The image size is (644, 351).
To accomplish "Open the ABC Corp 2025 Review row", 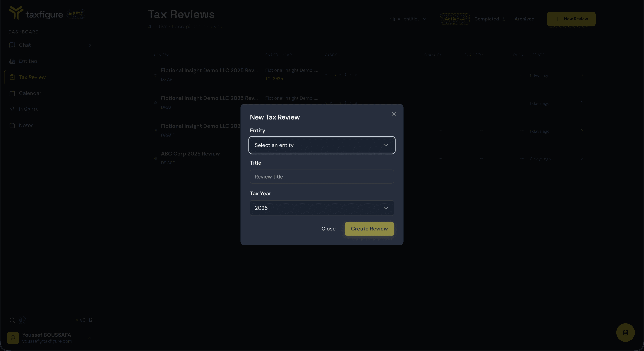I will tap(368, 158).
